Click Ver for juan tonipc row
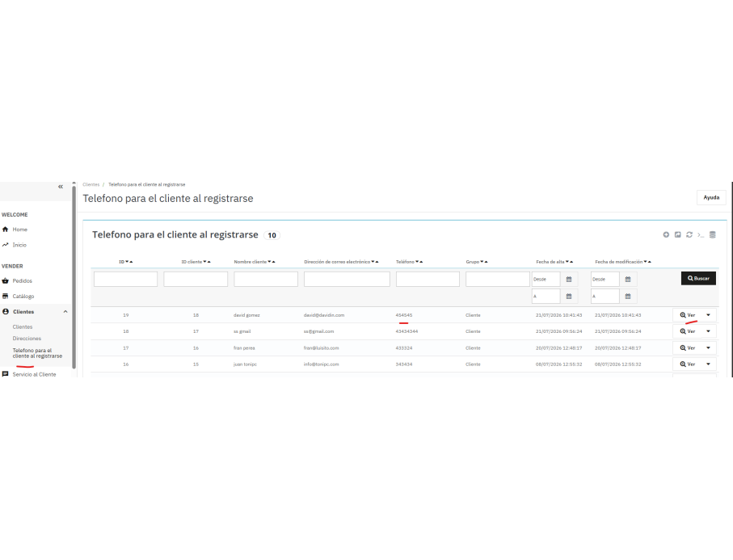733x560 pixels. pos(688,364)
